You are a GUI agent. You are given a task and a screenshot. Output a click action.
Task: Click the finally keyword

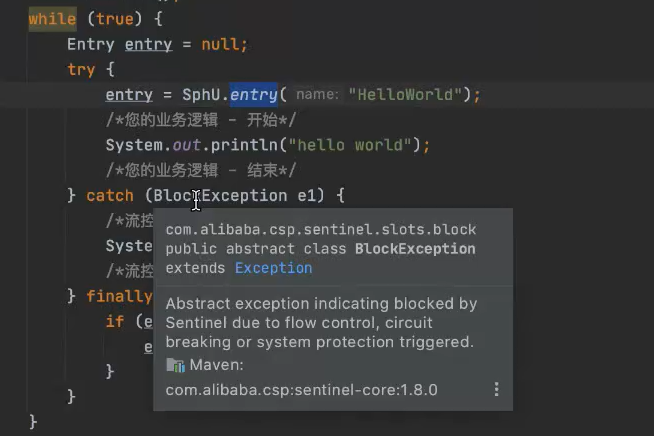(119, 296)
